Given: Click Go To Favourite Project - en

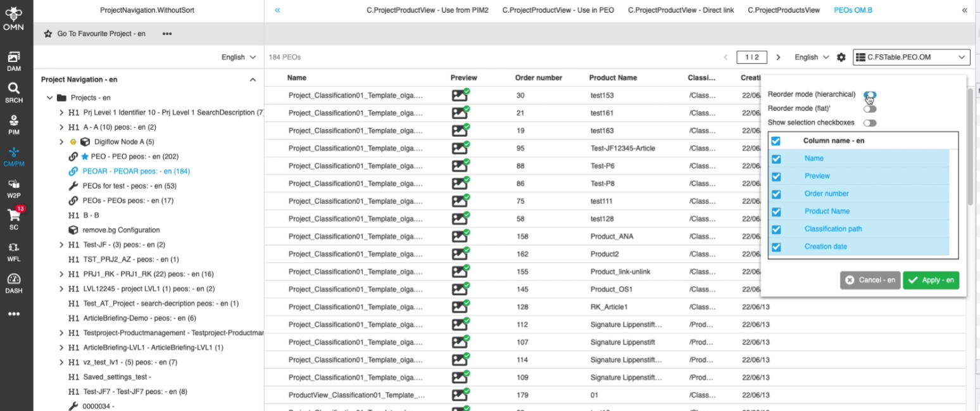Looking at the screenshot, I should point(101,34).
